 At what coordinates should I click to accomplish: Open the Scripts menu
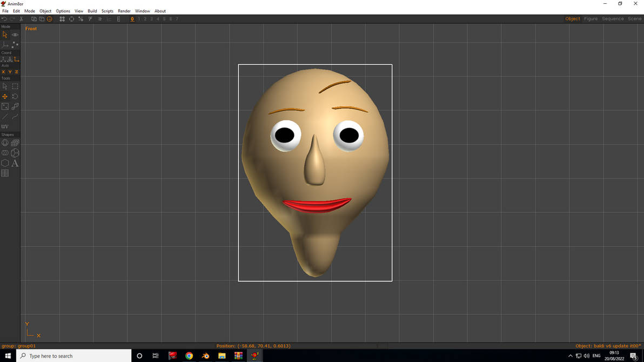pos(107,11)
